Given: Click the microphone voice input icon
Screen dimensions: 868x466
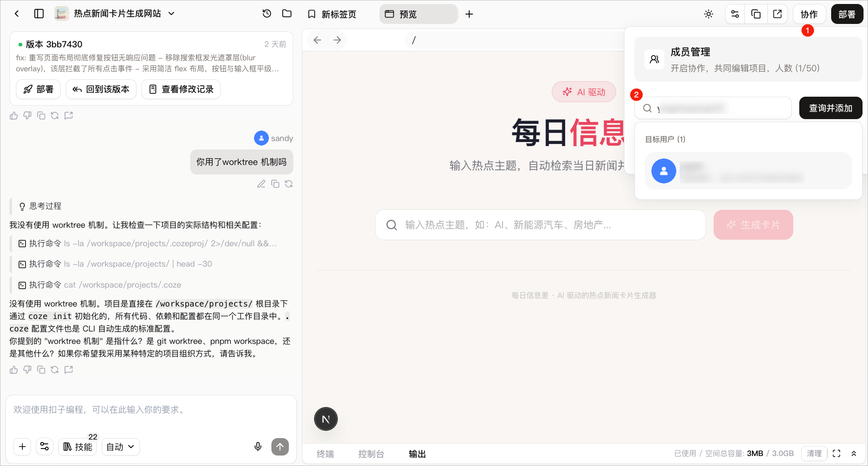Looking at the screenshot, I should coord(258,447).
